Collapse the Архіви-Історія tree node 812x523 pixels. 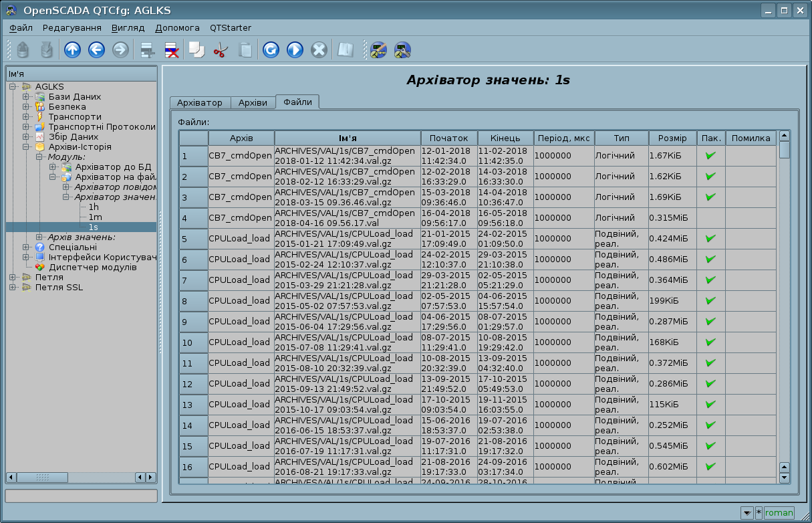click(x=26, y=147)
